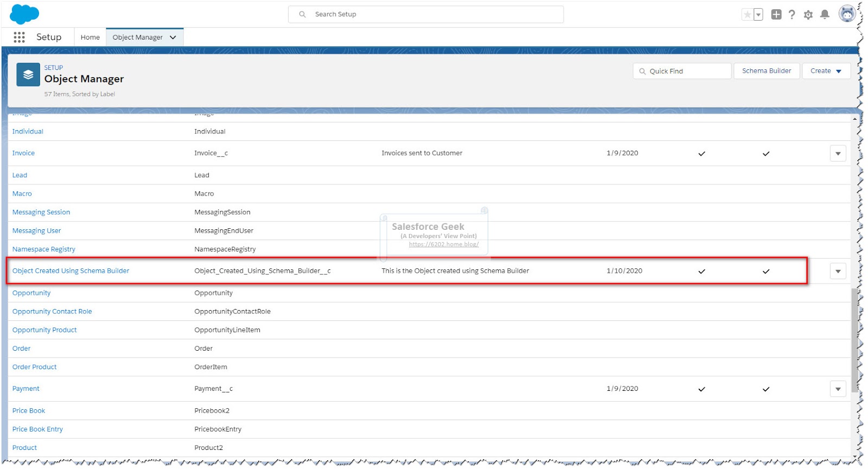
Task: Click the scrollbar up arrow
Action: [x=854, y=119]
